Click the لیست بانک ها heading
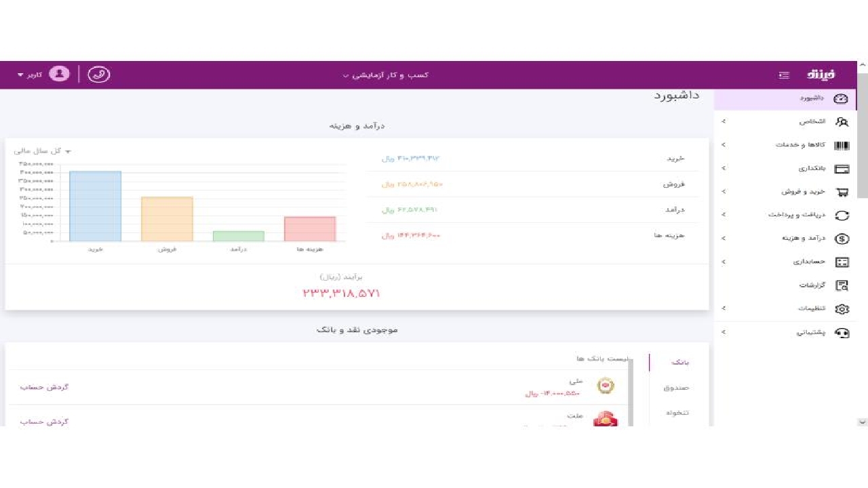The width and height of the screenshot is (868, 488). [x=604, y=359]
